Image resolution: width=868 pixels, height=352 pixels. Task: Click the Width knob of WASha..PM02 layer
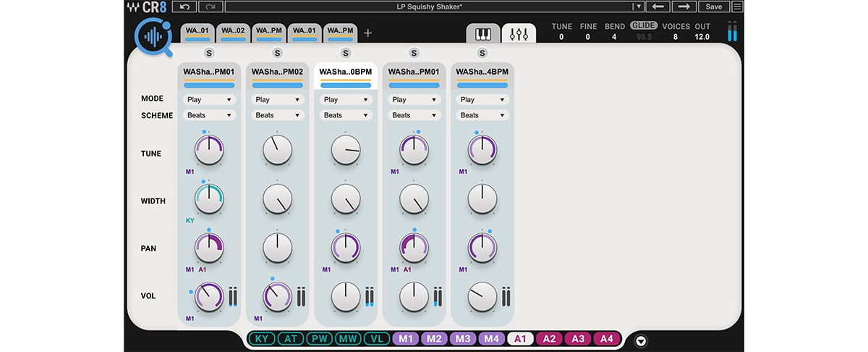click(278, 198)
